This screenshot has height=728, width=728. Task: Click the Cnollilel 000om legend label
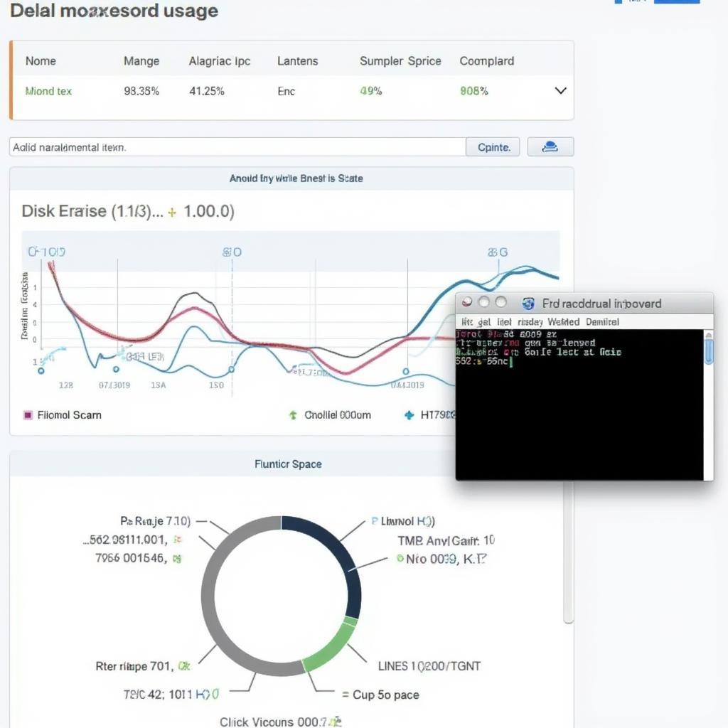click(x=338, y=415)
